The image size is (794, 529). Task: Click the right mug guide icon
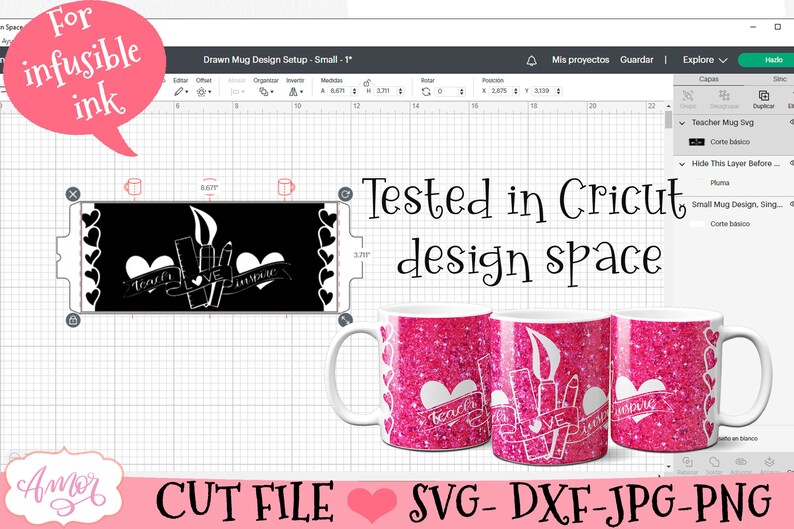pyautogui.click(x=286, y=187)
